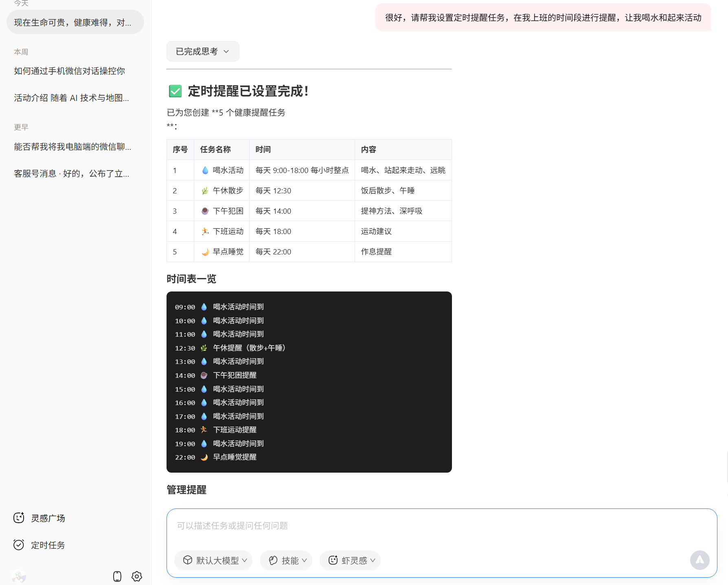Select the 客服号消息 conversation entry
Image resolution: width=728 pixels, height=585 pixels.
72,173
